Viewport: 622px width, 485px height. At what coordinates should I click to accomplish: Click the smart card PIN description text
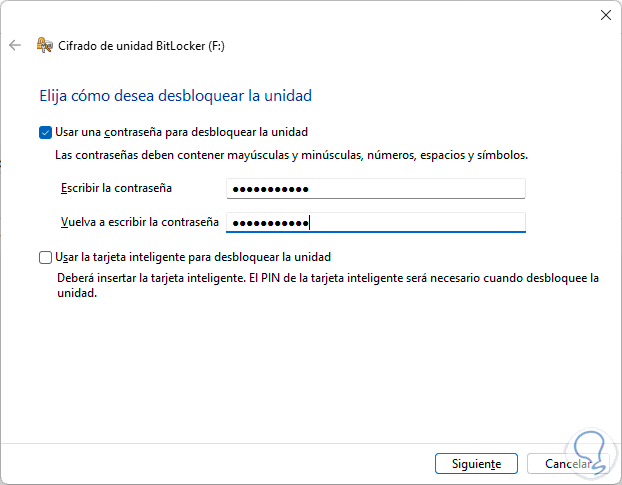point(326,287)
